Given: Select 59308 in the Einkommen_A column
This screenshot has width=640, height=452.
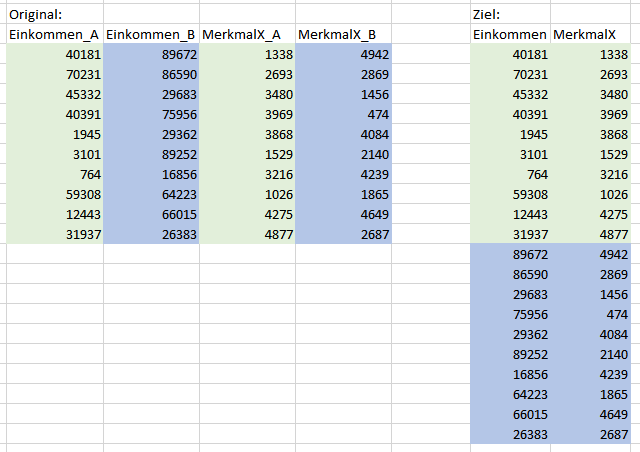Looking at the screenshot, I should (55, 194).
